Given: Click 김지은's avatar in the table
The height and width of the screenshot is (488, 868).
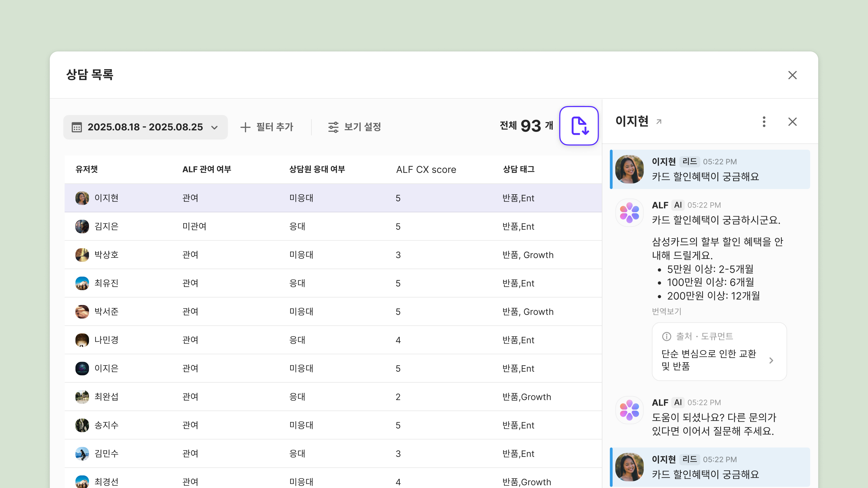Looking at the screenshot, I should [x=82, y=226].
